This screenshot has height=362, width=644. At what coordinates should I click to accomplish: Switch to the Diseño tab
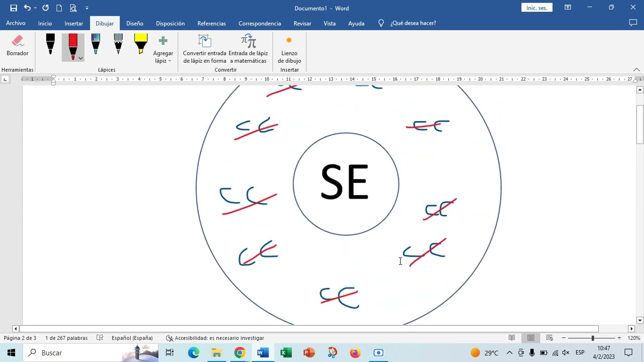tap(135, 23)
